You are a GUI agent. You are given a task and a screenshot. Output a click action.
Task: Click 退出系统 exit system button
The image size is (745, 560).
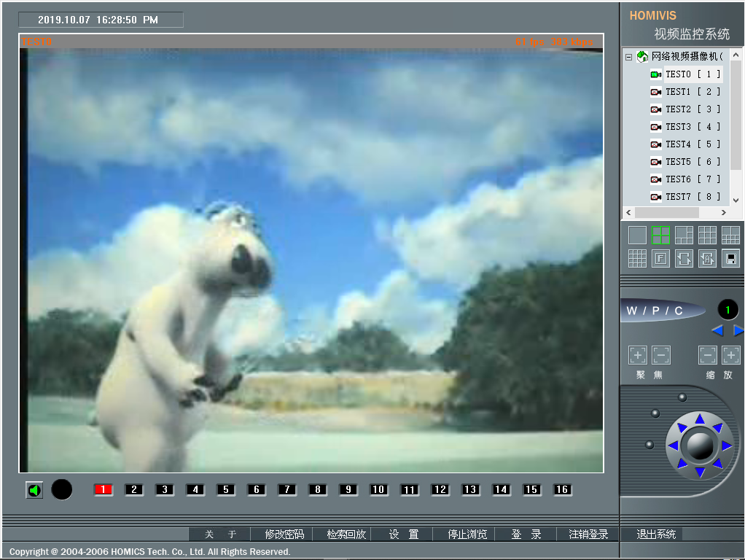(x=655, y=534)
